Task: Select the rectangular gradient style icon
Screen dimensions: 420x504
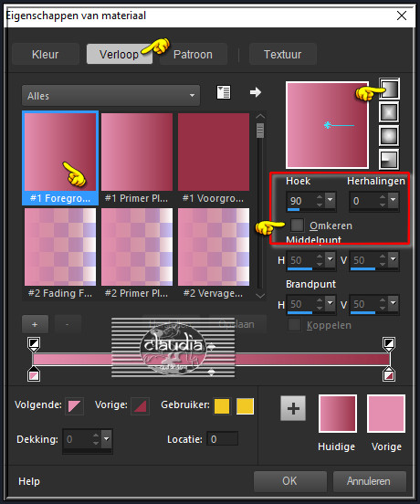Action: coord(389,112)
